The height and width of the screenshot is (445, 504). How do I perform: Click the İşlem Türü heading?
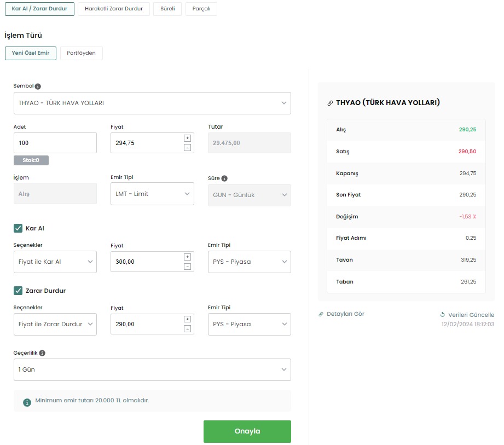point(24,36)
